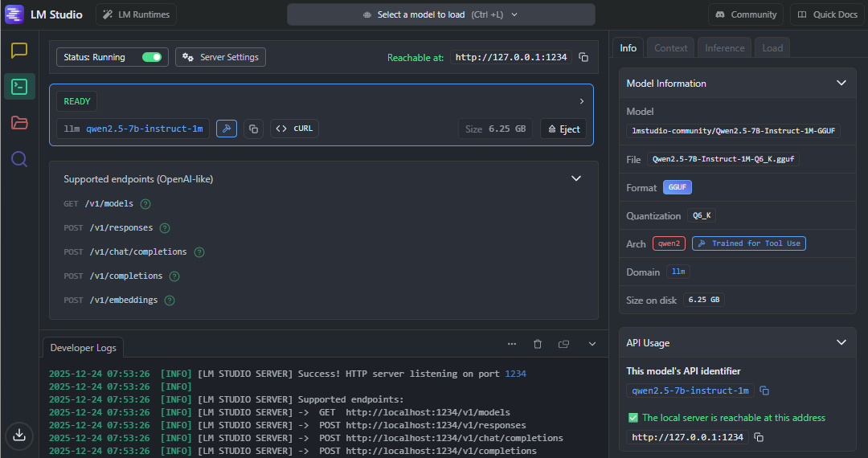Collapse the Model Information panel
The width and height of the screenshot is (868, 458).
841,83
